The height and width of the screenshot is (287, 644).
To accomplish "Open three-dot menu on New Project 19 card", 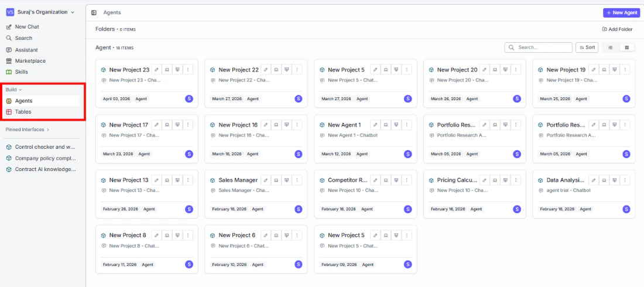I will [625, 70].
